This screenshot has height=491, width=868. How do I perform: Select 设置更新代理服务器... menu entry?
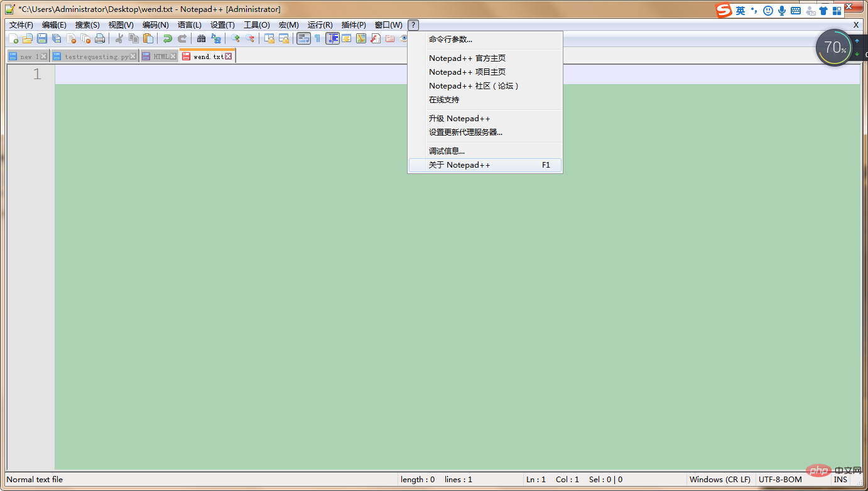pos(485,132)
